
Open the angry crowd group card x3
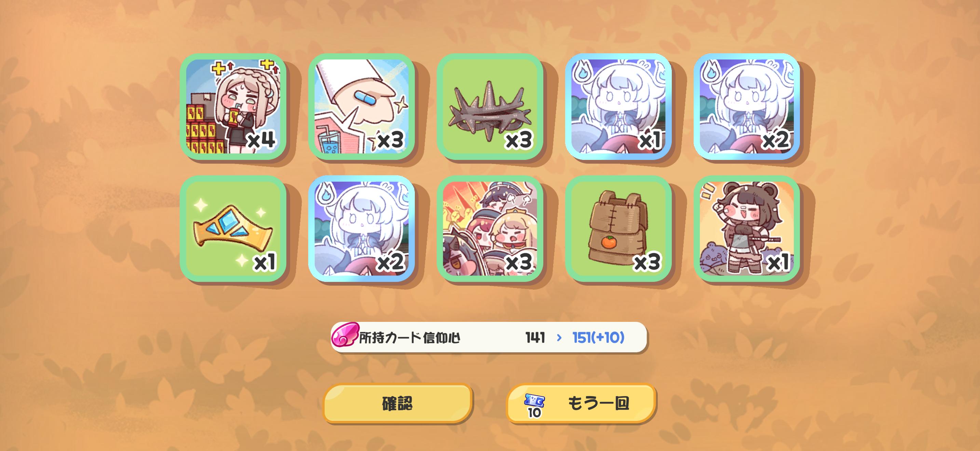pos(490,229)
